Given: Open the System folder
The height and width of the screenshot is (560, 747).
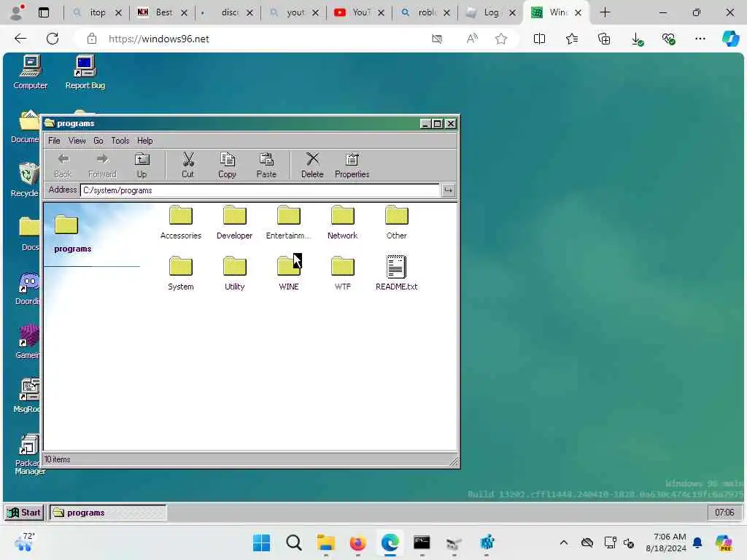Looking at the screenshot, I should click(181, 273).
